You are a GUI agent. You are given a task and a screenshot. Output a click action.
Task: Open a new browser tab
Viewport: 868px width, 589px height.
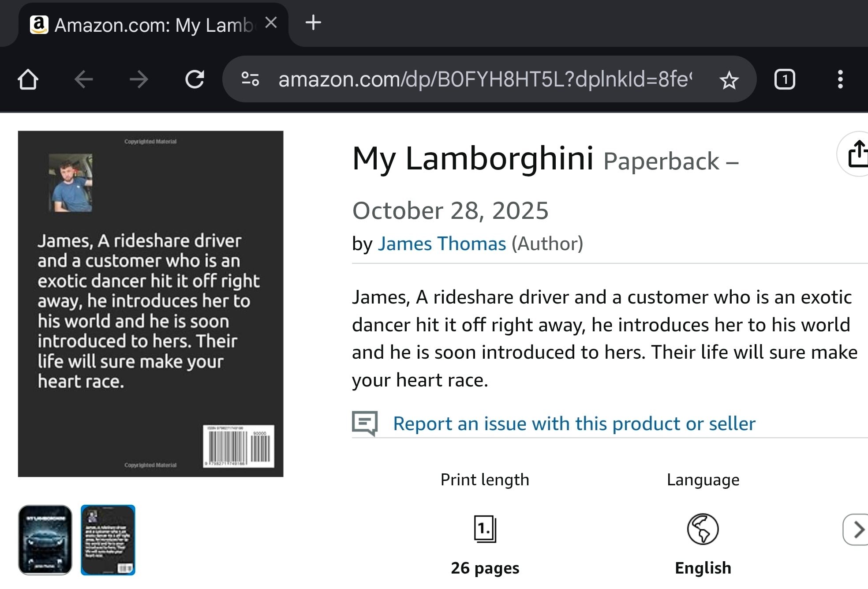point(313,23)
